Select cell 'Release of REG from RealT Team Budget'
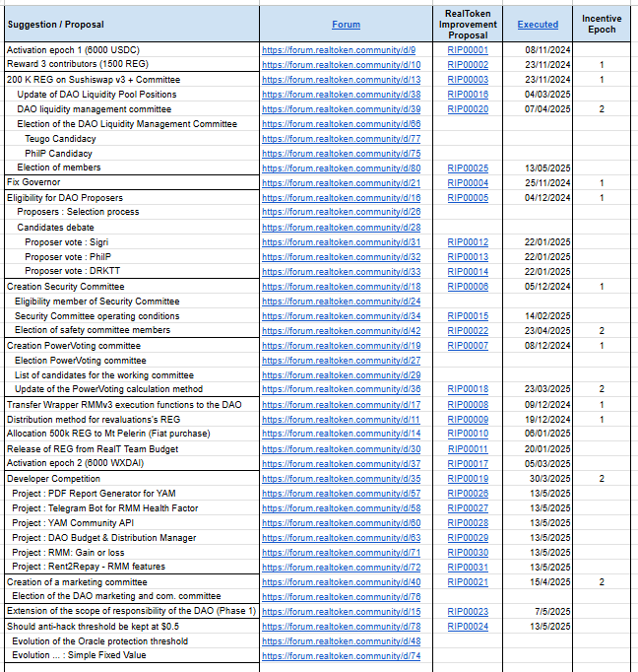 point(132,449)
